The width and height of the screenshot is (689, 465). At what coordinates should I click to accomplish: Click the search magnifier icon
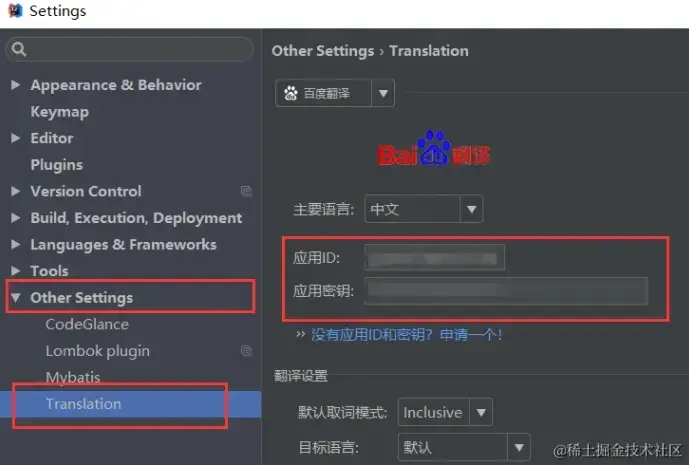click(x=18, y=49)
